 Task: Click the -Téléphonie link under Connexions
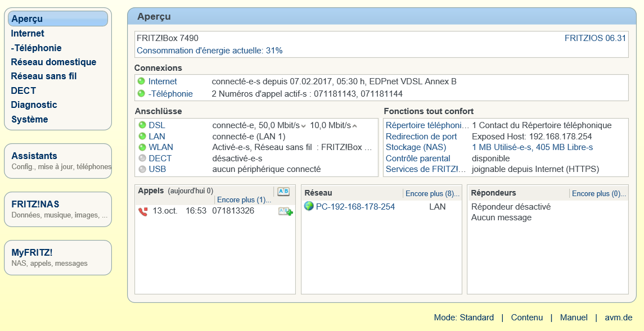pyautogui.click(x=170, y=93)
